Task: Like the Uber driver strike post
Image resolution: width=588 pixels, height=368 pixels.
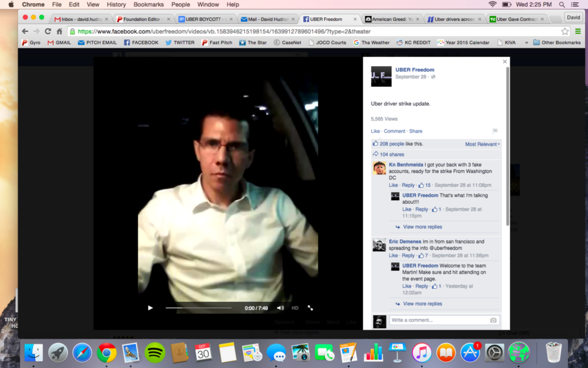Action: [376, 131]
